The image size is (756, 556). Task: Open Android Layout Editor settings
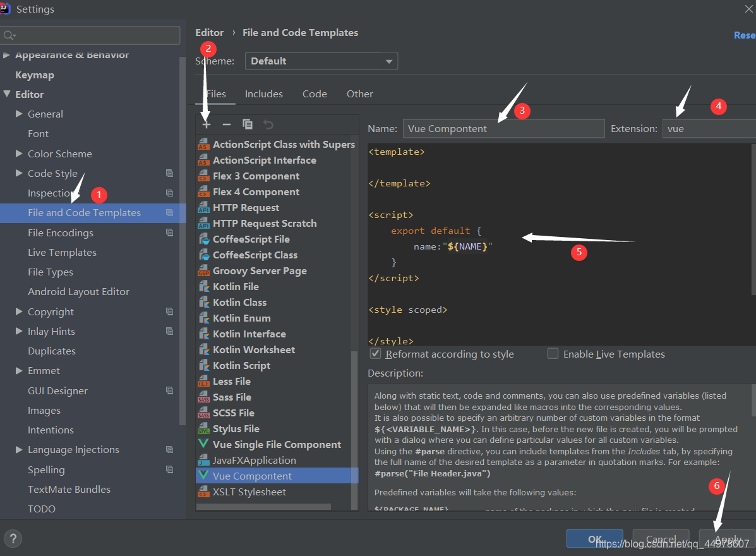pyautogui.click(x=78, y=292)
